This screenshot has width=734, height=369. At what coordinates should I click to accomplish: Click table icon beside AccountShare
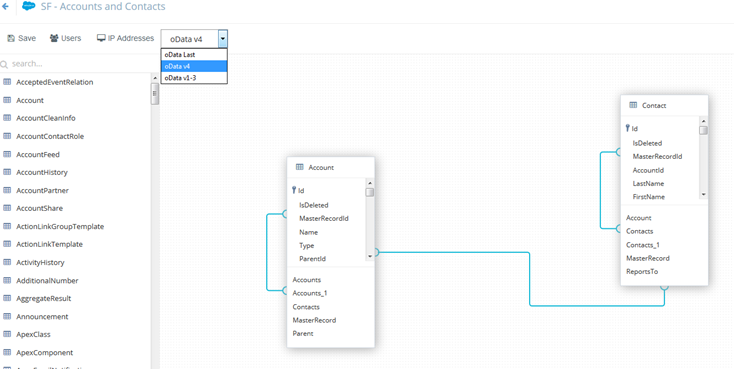point(7,208)
